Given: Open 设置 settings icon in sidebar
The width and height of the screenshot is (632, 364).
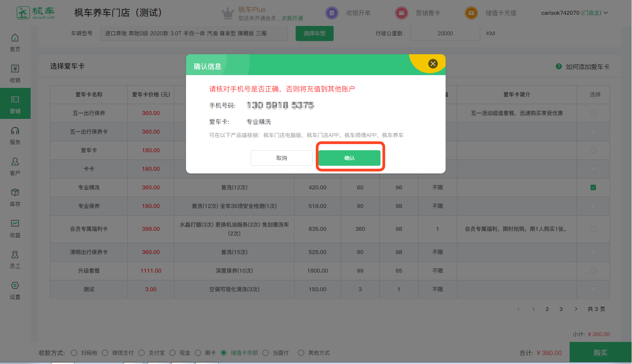Looking at the screenshot, I should tap(15, 286).
